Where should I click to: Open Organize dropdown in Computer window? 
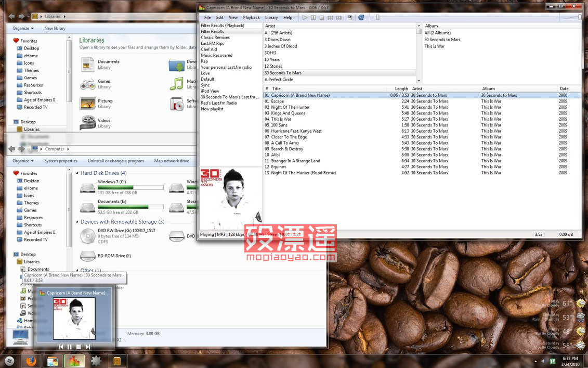(x=23, y=161)
